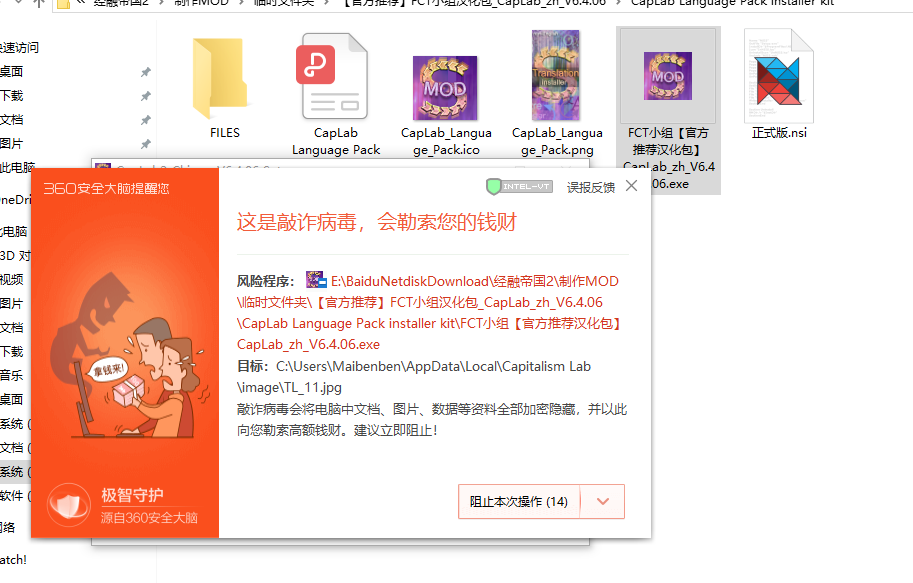Click the risk program exe icon in alert
The width and height of the screenshot is (913, 583).
[316, 280]
